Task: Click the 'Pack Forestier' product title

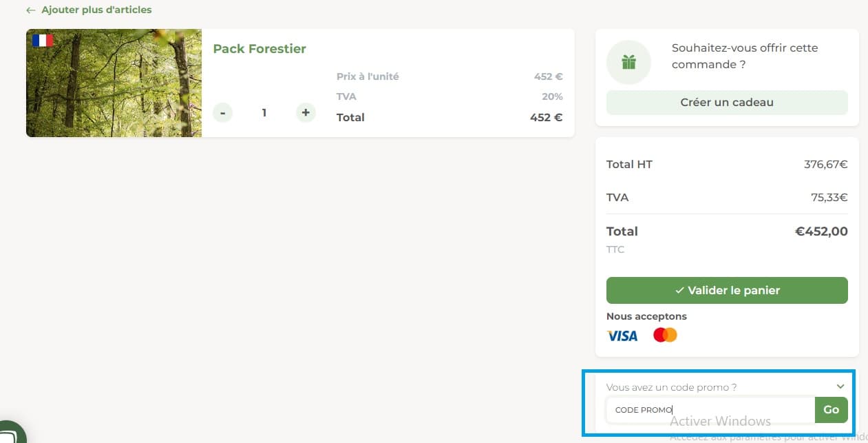Action: [x=260, y=49]
